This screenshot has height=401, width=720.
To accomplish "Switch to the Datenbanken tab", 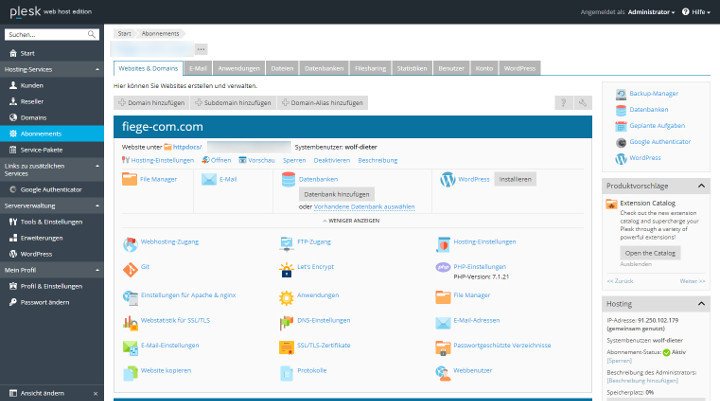I will (324, 68).
